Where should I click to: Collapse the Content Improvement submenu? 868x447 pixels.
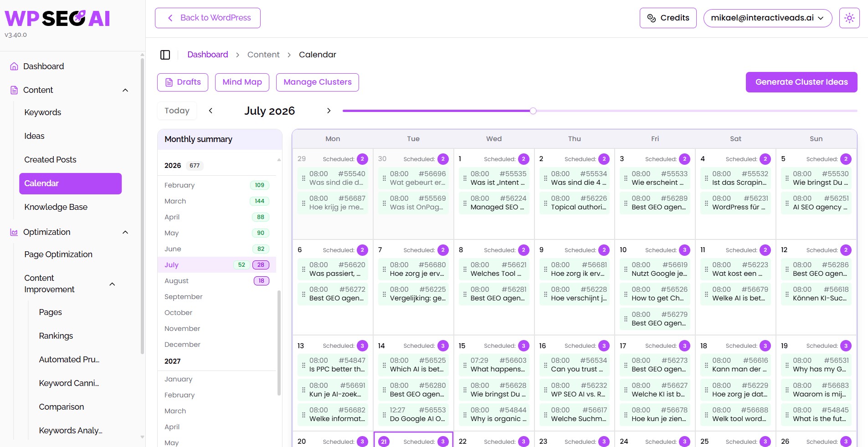(x=112, y=284)
